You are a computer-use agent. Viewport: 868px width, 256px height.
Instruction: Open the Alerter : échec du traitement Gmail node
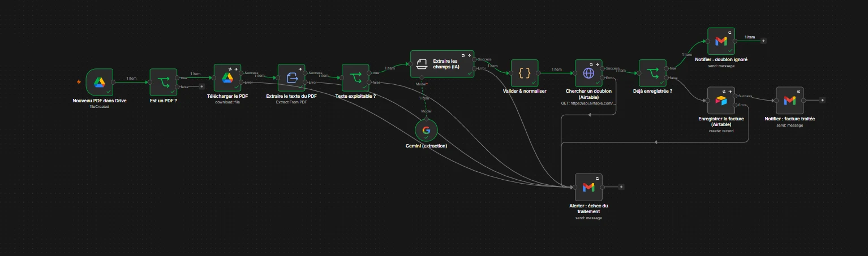tap(588, 186)
